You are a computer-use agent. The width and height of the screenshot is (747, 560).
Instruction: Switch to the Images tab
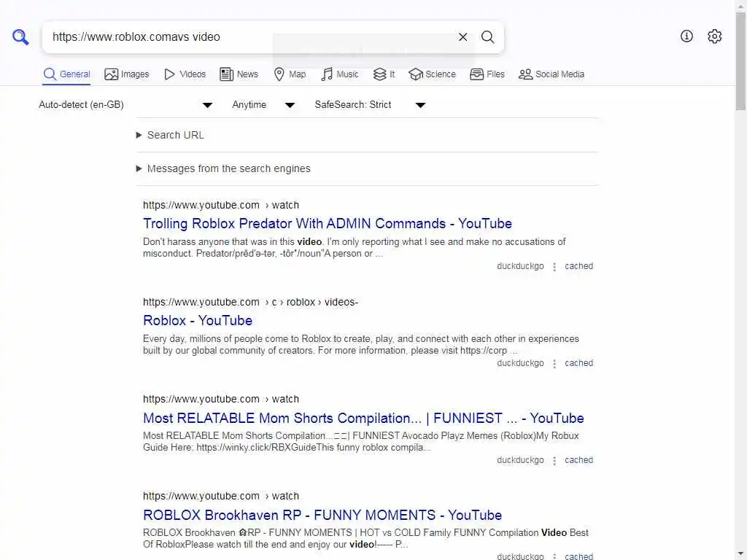pos(127,74)
